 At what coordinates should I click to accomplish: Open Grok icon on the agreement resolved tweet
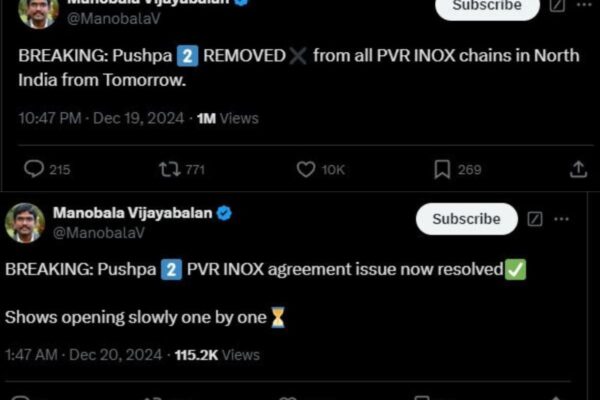tap(535, 218)
